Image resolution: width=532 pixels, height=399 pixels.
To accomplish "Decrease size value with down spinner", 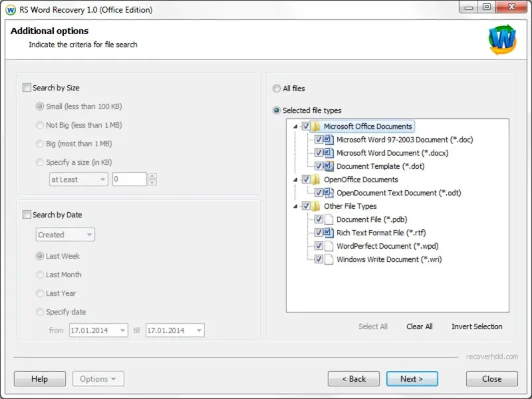I will pos(152,182).
